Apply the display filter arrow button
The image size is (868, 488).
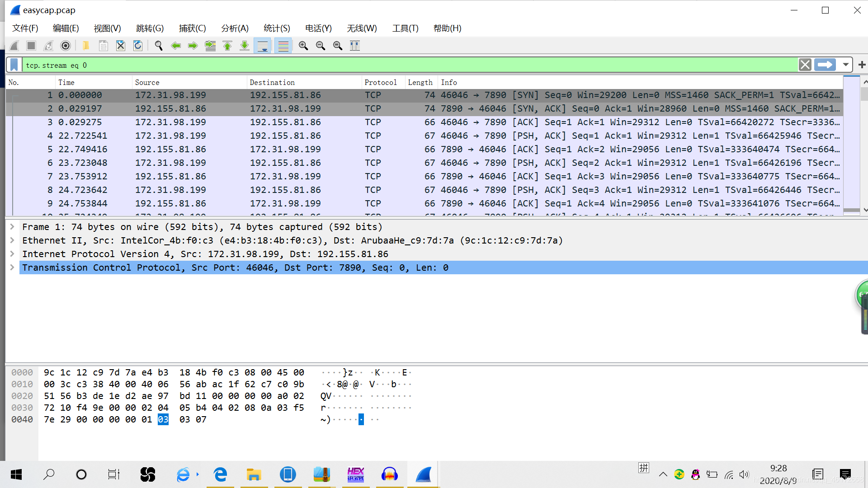825,65
